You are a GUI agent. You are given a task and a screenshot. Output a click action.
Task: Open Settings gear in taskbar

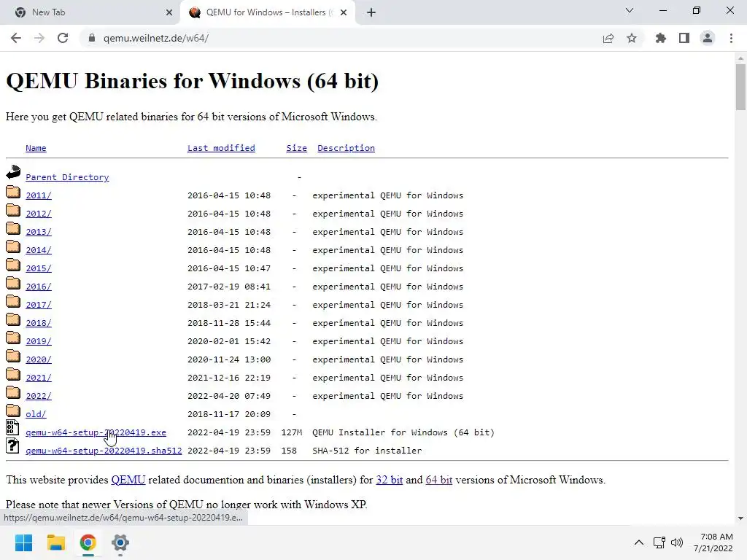click(x=120, y=542)
